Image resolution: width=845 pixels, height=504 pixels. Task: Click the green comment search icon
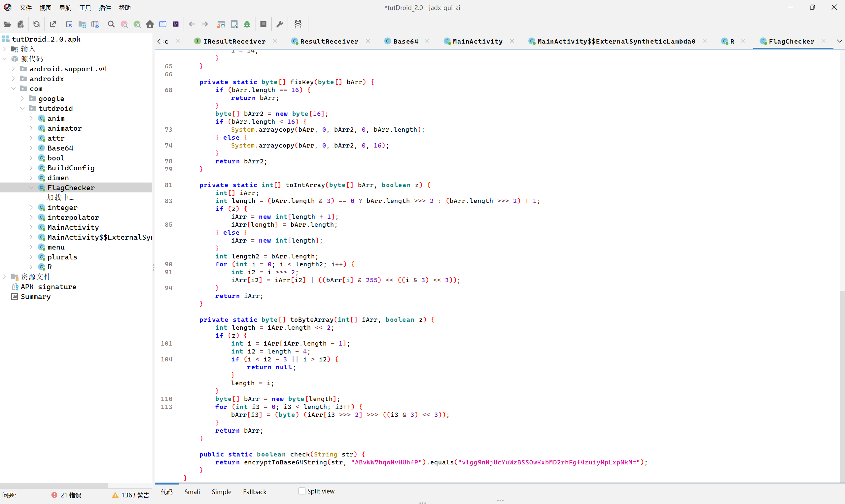tap(137, 24)
